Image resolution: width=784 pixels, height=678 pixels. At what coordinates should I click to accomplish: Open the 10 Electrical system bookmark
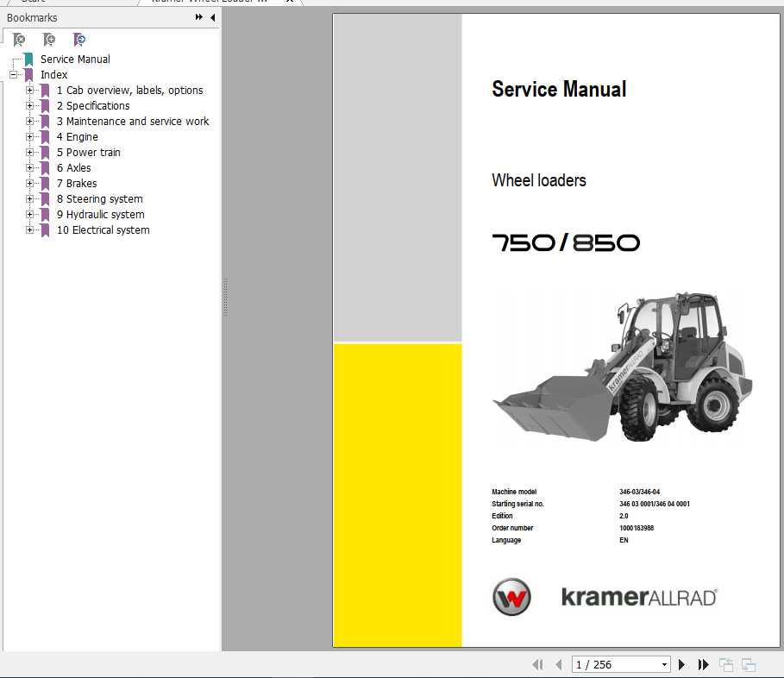click(x=103, y=230)
